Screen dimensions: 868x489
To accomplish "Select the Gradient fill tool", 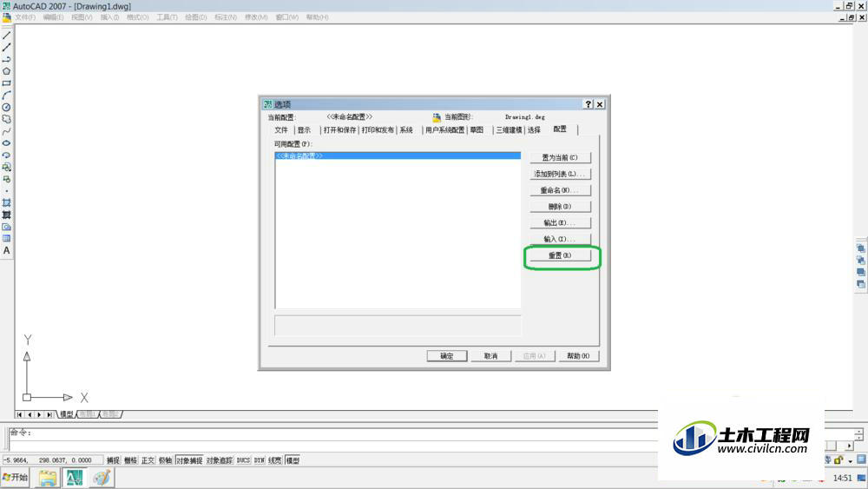I will [x=7, y=215].
